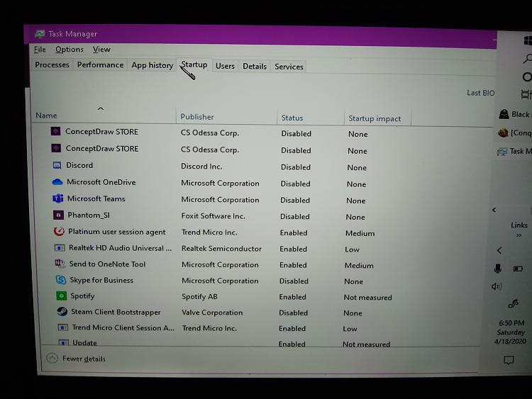This screenshot has width=532, height=399.
Task: Click the Update entry icon
Action: coord(63,342)
